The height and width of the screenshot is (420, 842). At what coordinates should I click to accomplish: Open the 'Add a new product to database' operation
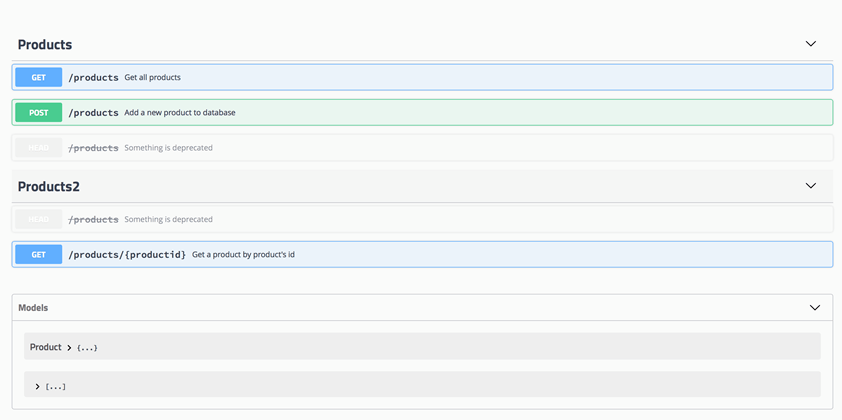point(180,112)
